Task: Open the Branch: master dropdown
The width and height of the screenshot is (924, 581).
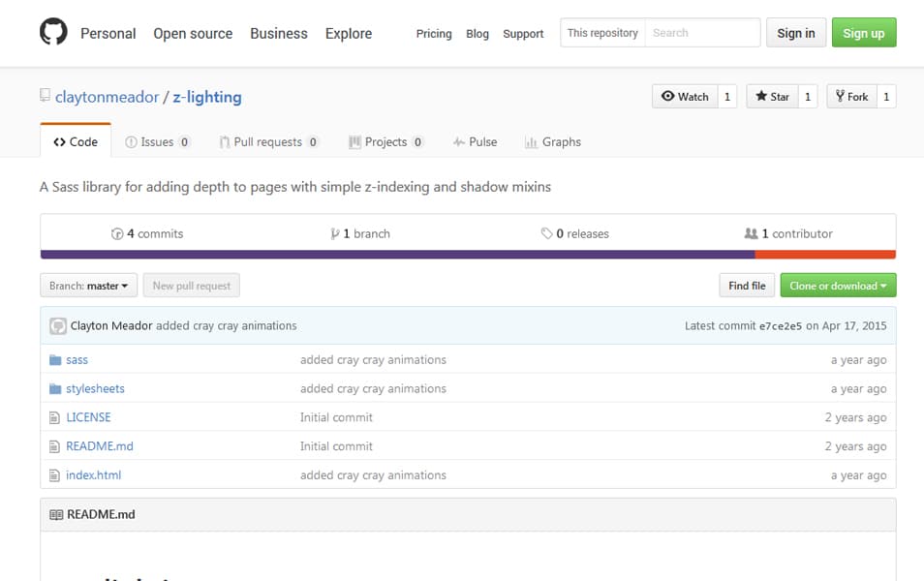Action: pos(88,286)
